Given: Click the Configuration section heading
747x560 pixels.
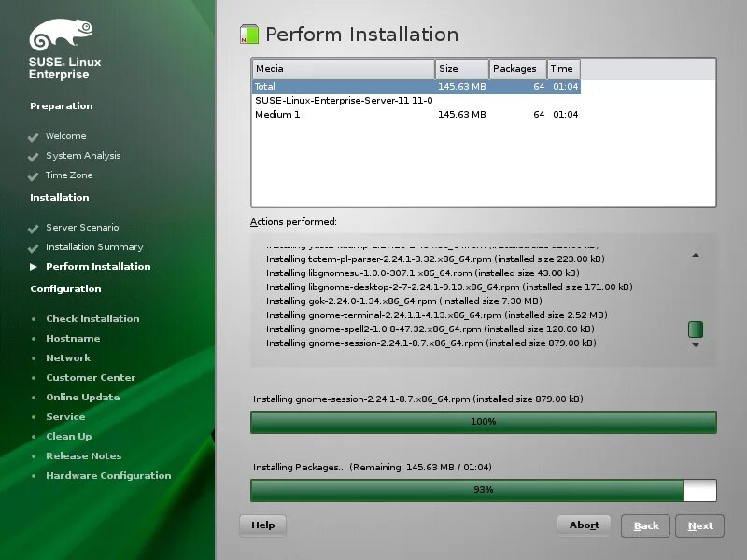Looking at the screenshot, I should click(65, 288).
